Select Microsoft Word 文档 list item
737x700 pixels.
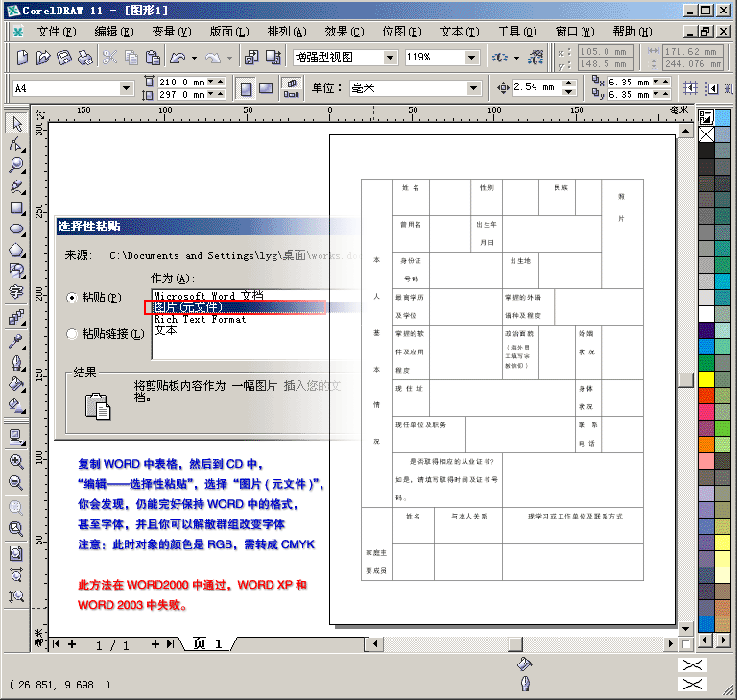tap(208, 296)
